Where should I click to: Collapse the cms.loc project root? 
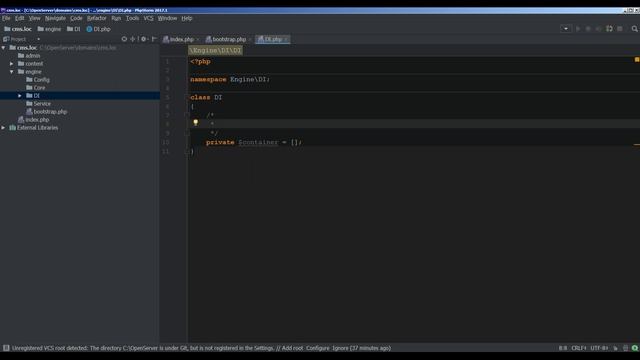4,48
